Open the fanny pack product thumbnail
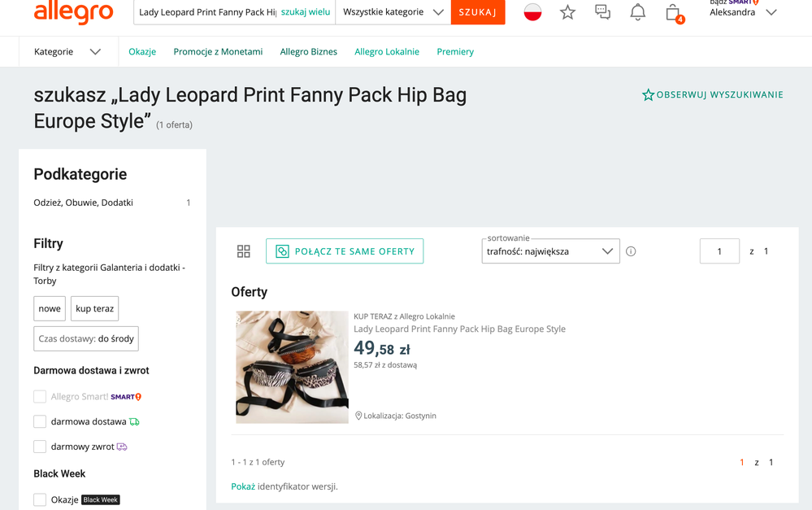 (x=292, y=367)
